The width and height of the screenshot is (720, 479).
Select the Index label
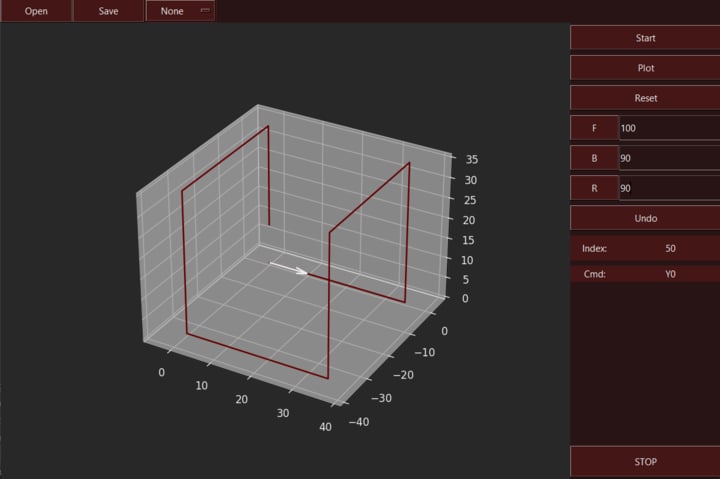pos(595,248)
